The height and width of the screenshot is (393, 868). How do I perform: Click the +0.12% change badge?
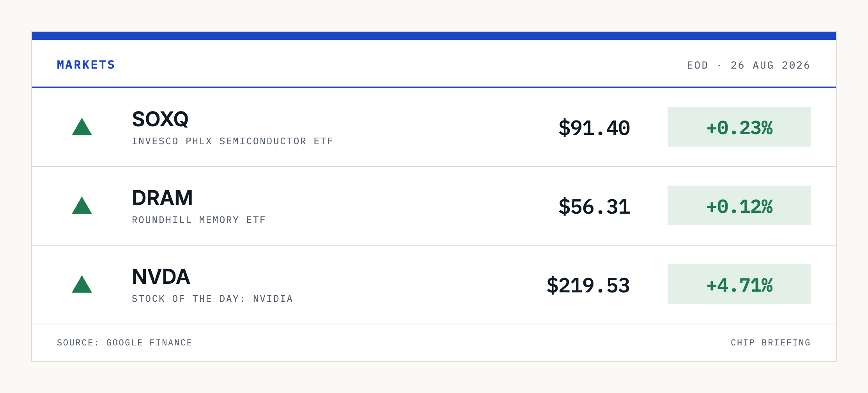coord(739,205)
